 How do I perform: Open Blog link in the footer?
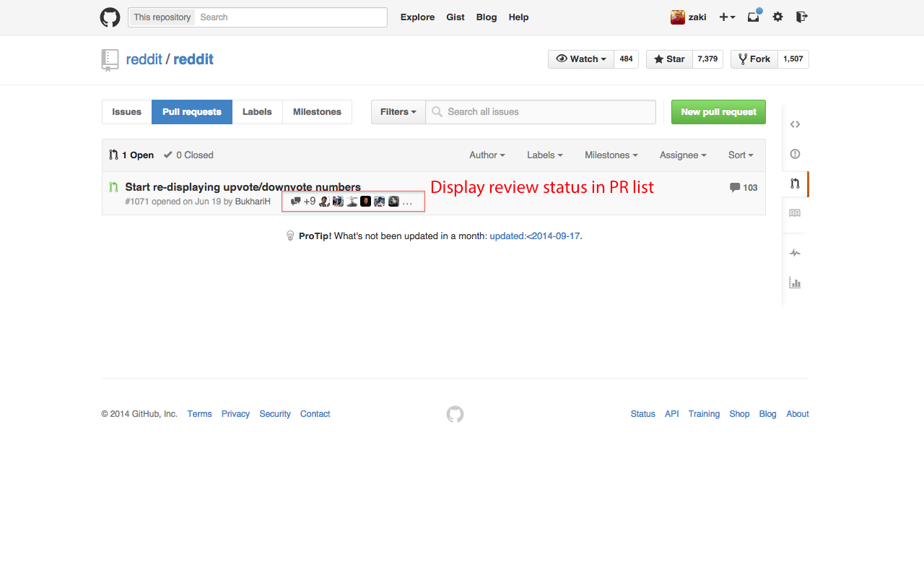[x=767, y=414]
